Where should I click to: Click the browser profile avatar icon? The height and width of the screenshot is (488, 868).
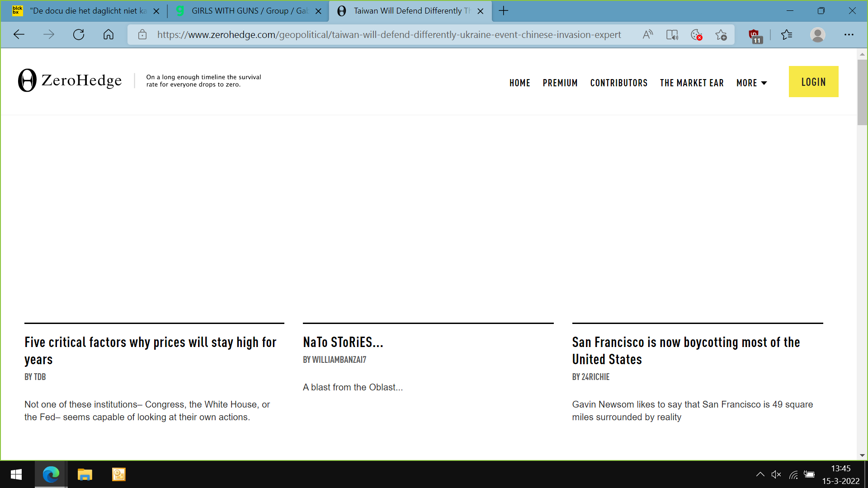[817, 35]
